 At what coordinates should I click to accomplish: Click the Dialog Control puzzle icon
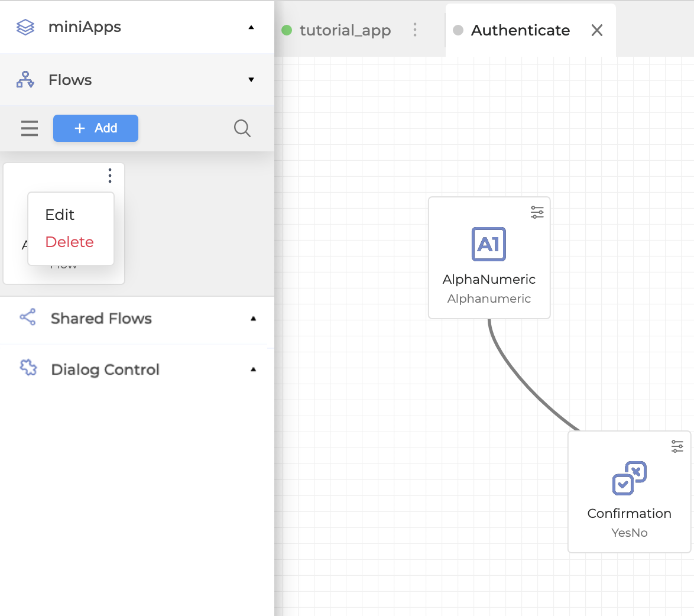(28, 368)
